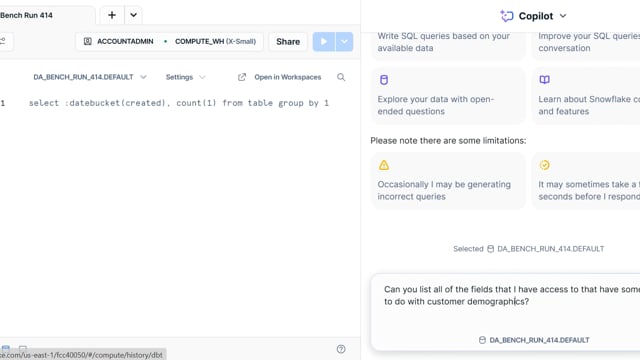This screenshot has width=640, height=360.
Task: Click the yellow clock-check icon on limitation card
Action: click(544, 165)
